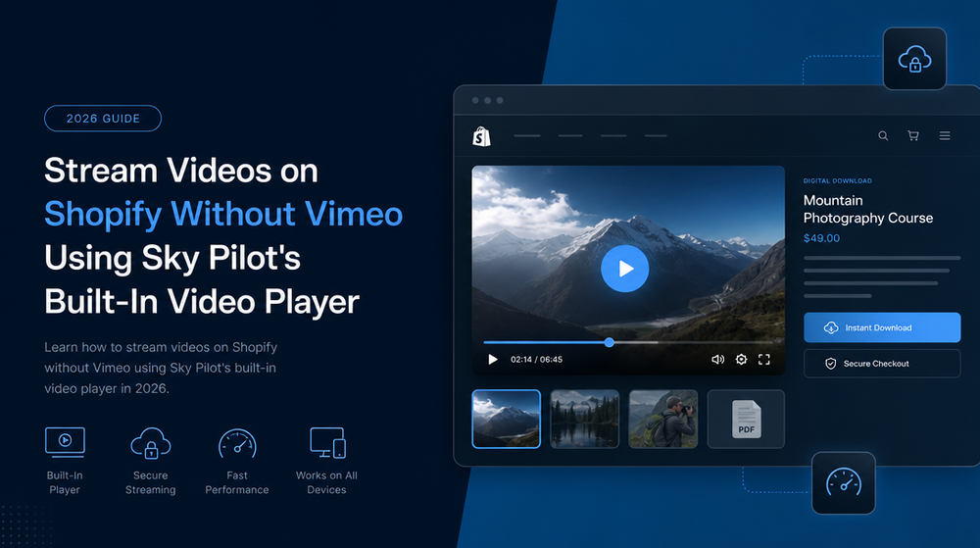Click the Secure Checkout button

pos(882,364)
